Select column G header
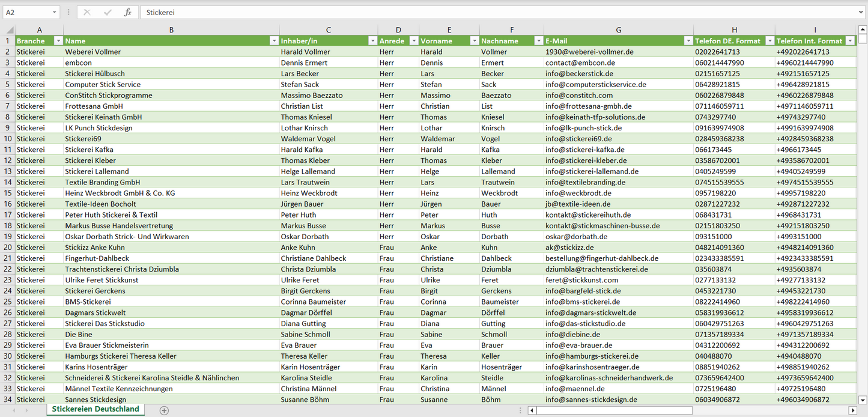This screenshot has width=868, height=417. tap(618, 30)
